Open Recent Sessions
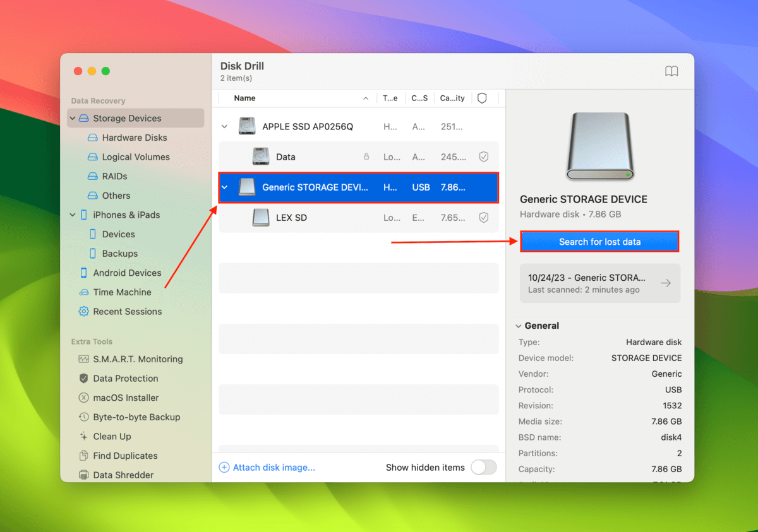The width and height of the screenshot is (758, 532). click(126, 311)
